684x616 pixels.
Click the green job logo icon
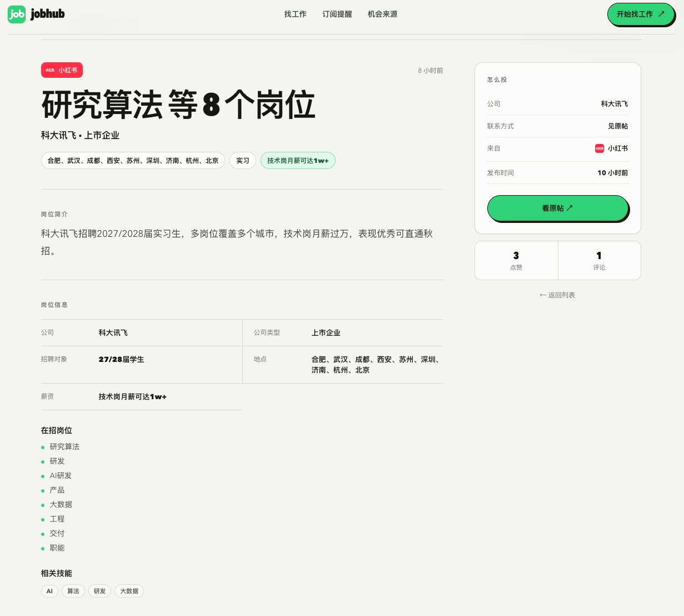17,14
